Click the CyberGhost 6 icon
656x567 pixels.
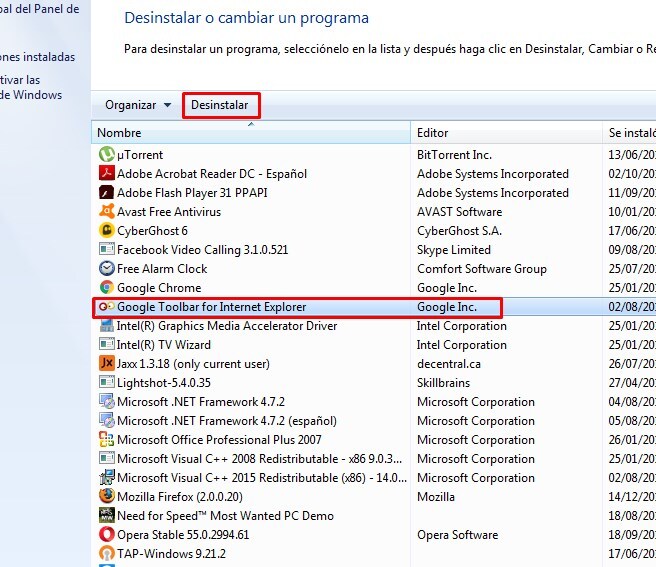click(107, 231)
